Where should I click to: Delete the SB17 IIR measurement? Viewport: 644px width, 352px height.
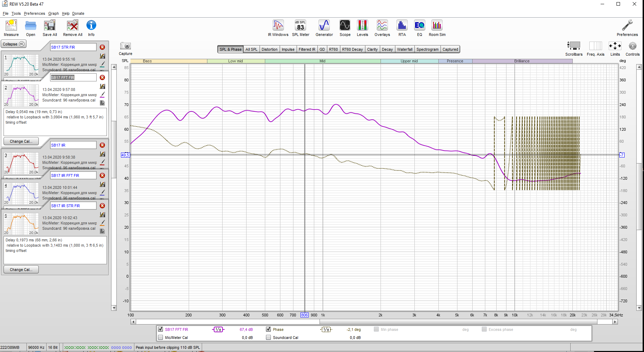click(102, 145)
